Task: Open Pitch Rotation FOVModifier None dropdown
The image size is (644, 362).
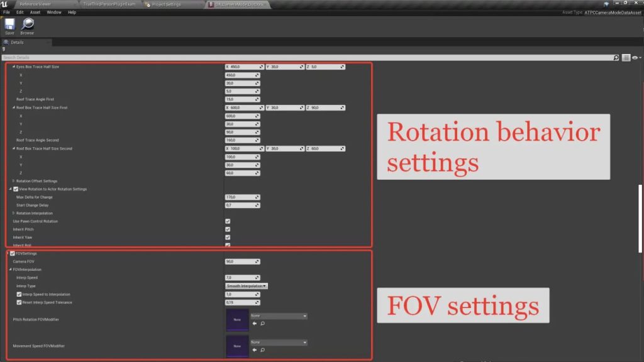Action: [279, 316]
